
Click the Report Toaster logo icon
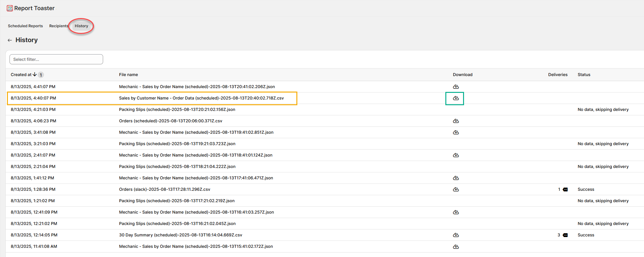(10, 8)
